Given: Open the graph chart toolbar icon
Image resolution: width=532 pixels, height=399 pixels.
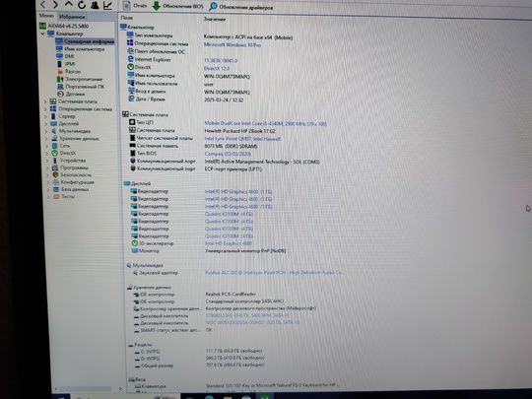Looking at the screenshot, I should click(108, 5).
